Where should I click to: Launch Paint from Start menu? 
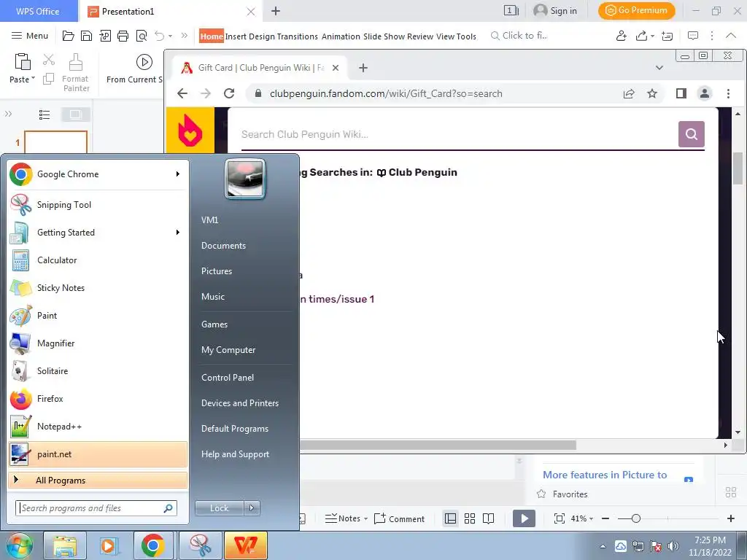(98, 315)
